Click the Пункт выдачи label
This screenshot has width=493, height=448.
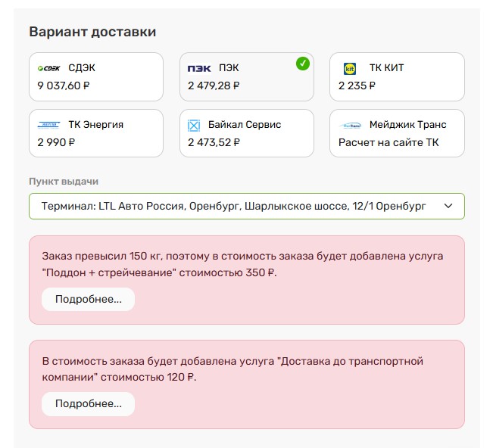[x=64, y=182]
